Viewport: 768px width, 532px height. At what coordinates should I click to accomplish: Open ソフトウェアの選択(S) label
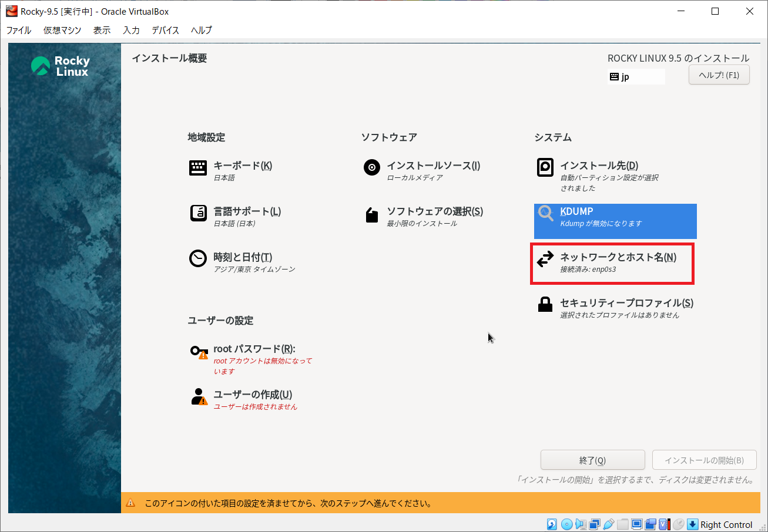pyautogui.click(x=435, y=211)
